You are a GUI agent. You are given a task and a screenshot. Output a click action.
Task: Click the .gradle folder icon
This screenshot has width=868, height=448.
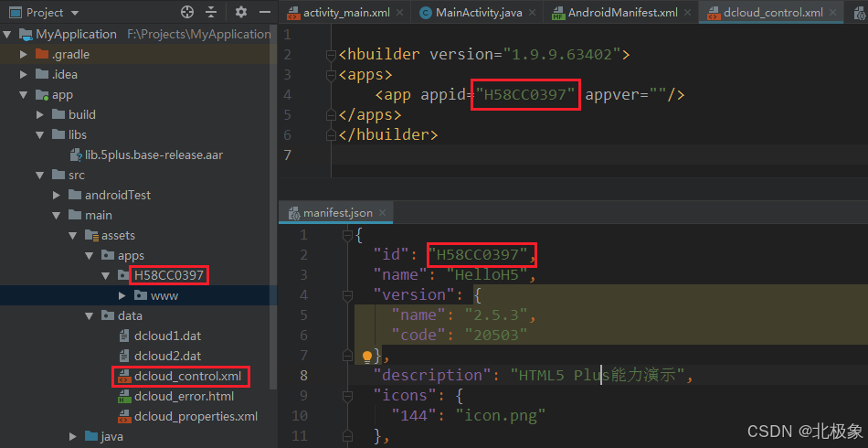click(42, 54)
